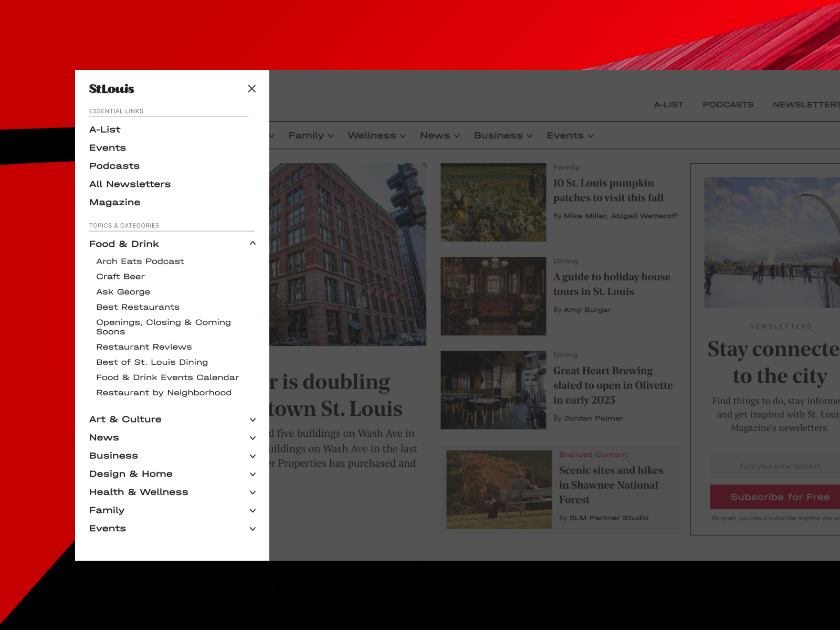Viewport: 840px width, 630px height.
Task: Open Events under Essential Links
Action: click(108, 148)
